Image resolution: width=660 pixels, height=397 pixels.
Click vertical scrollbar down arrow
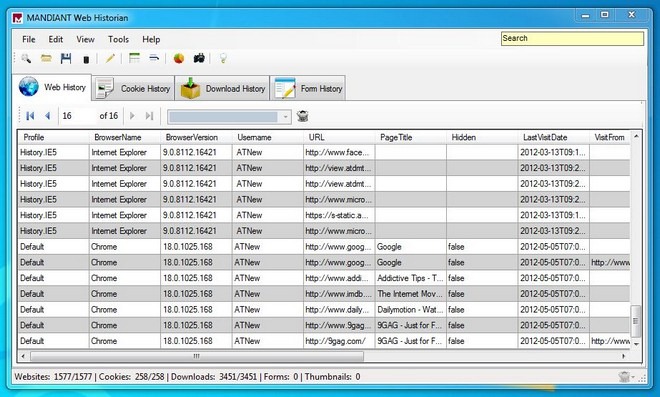point(636,344)
